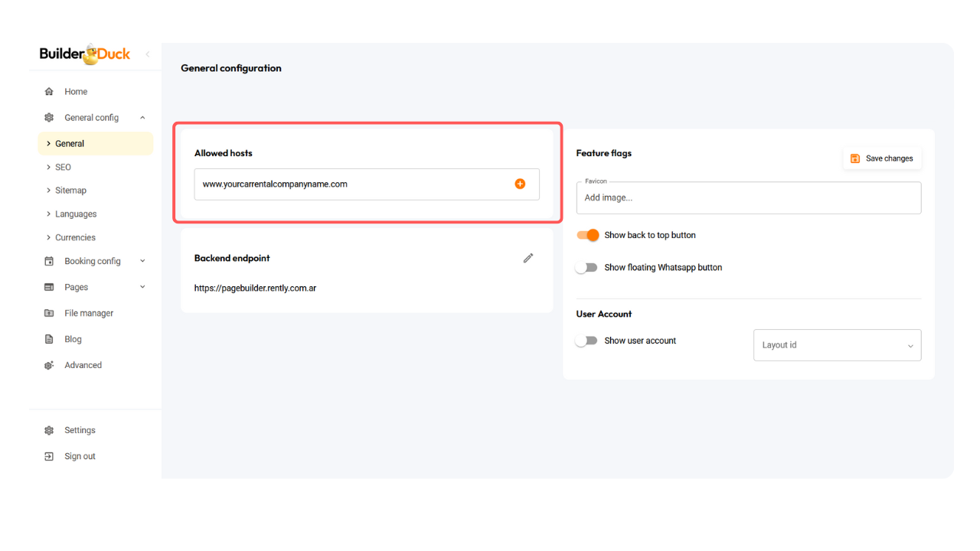Open Advanced settings in sidebar

pos(83,365)
